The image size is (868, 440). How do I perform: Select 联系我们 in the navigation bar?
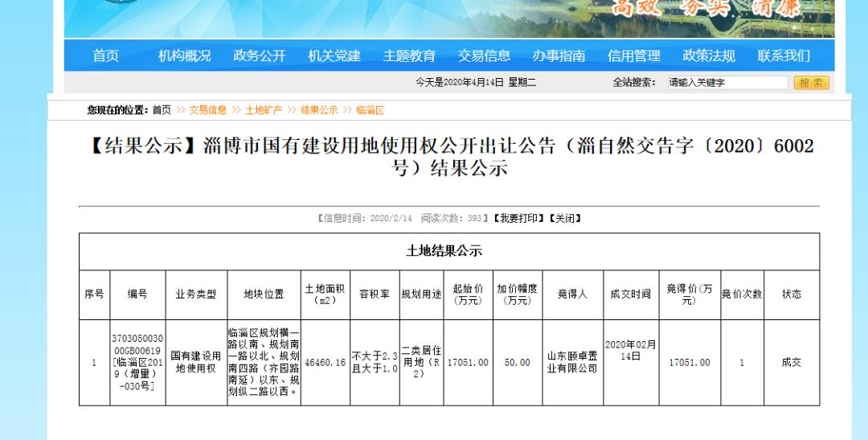point(784,56)
